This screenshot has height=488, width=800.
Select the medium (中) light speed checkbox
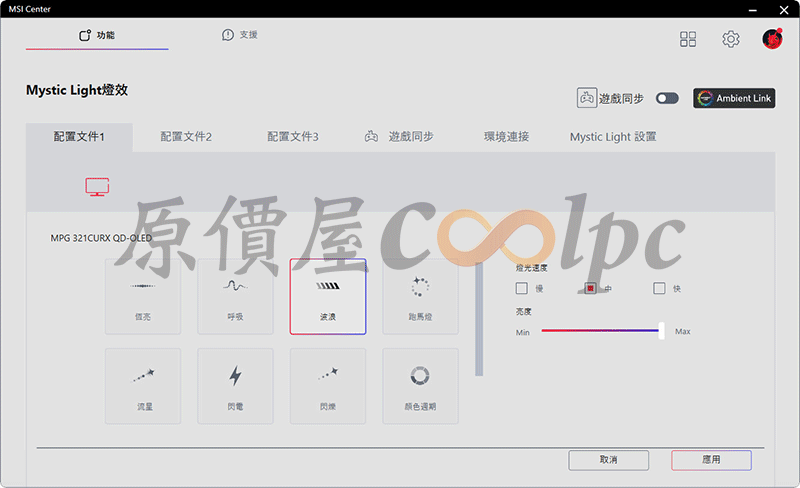590,288
